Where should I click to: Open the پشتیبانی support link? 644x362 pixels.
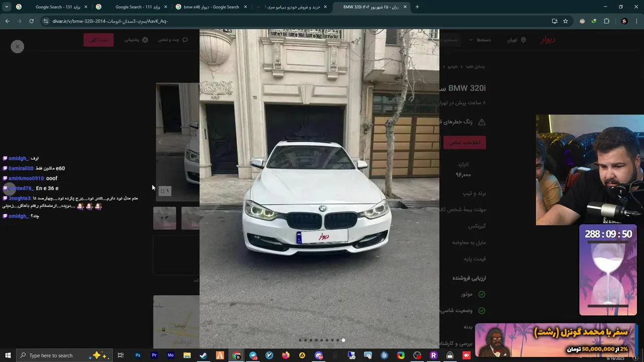(x=136, y=40)
